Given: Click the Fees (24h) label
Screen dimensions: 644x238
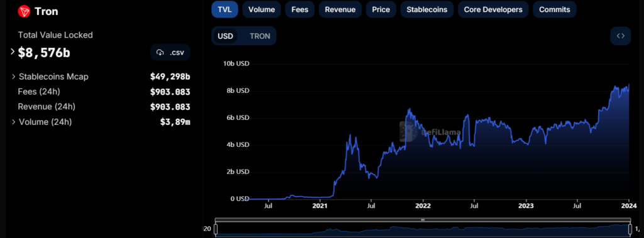Looking at the screenshot, I should [x=39, y=92].
